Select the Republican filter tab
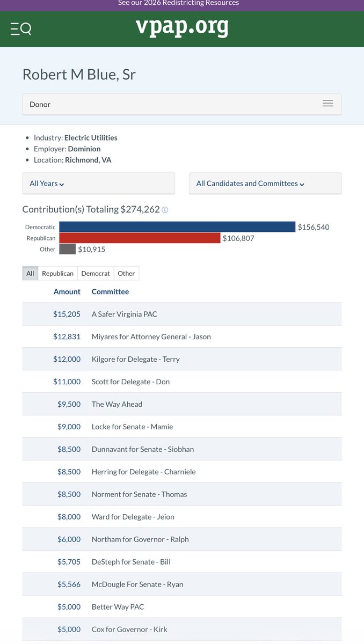Screen dimensions: 364x644 click(57, 273)
